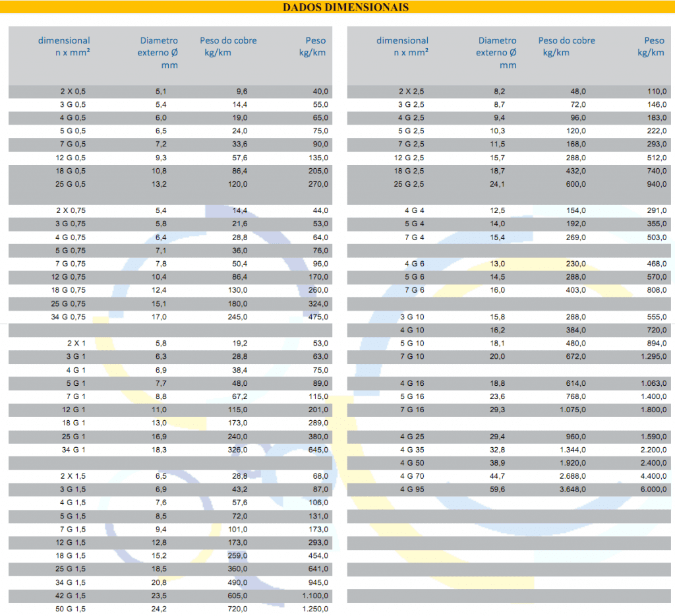Select the weight value '808,0'

click(x=657, y=290)
